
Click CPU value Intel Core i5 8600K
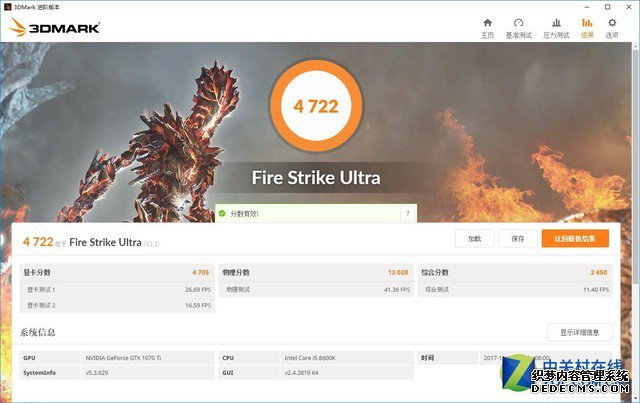pyautogui.click(x=310, y=358)
